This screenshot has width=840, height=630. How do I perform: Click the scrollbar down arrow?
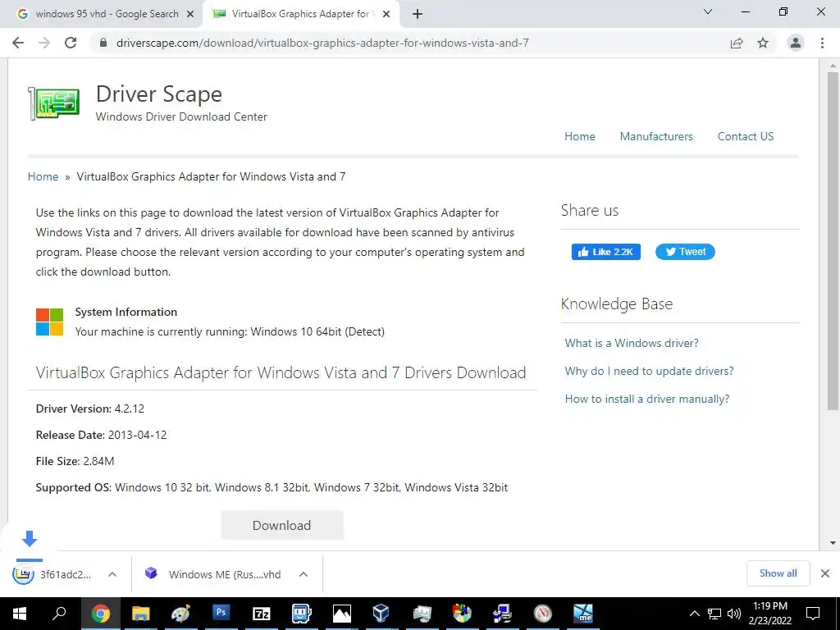click(833, 543)
